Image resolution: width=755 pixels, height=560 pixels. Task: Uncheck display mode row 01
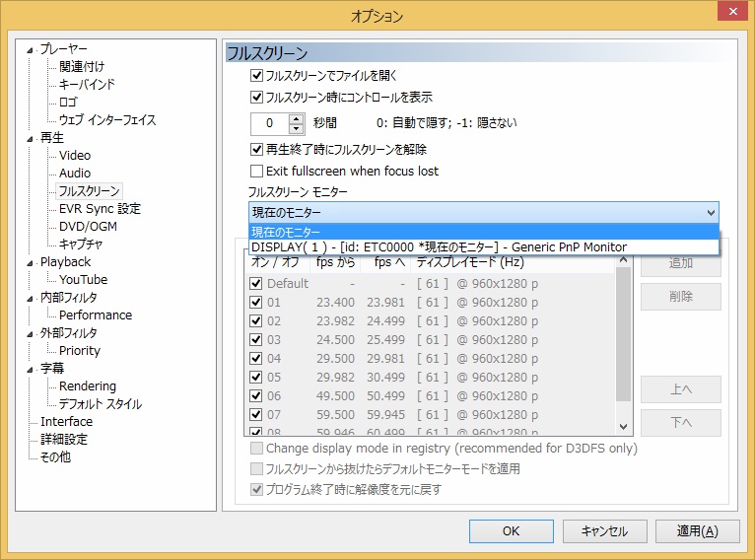(256, 303)
